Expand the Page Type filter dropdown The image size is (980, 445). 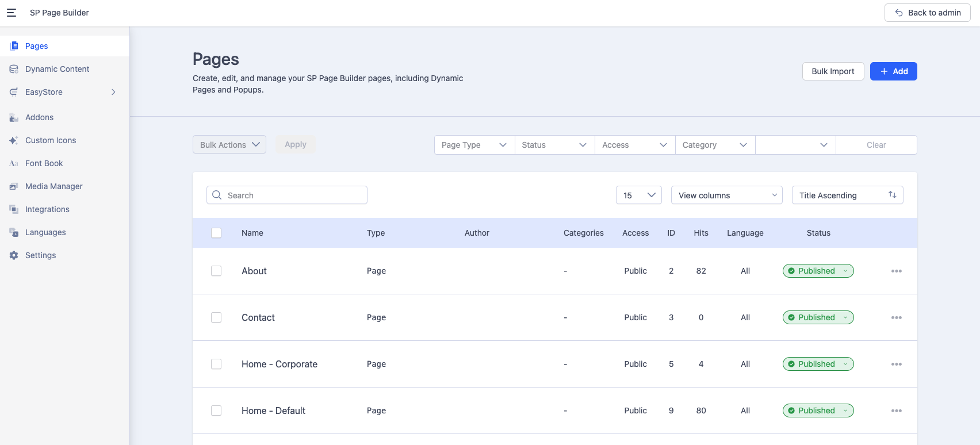point(474,145)
